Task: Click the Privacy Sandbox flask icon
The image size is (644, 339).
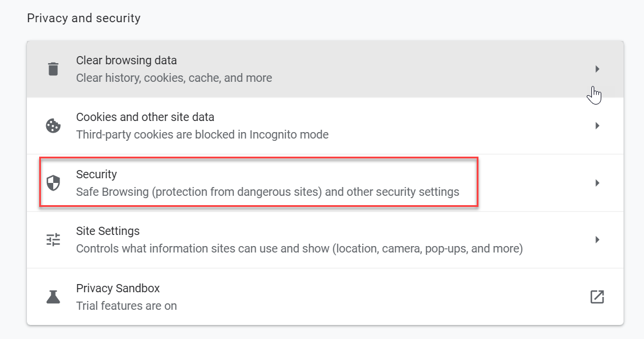Action: pyautogui.click(x=53, y=296)
